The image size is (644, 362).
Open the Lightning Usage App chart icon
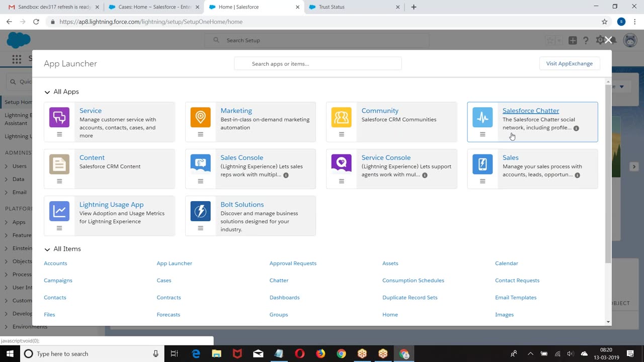[x=59, y=211]
